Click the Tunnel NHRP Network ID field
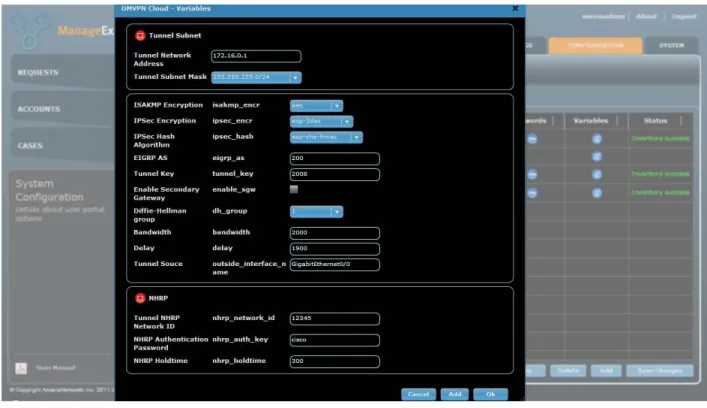The image size is (707, 408). click(x=335, y=319)
